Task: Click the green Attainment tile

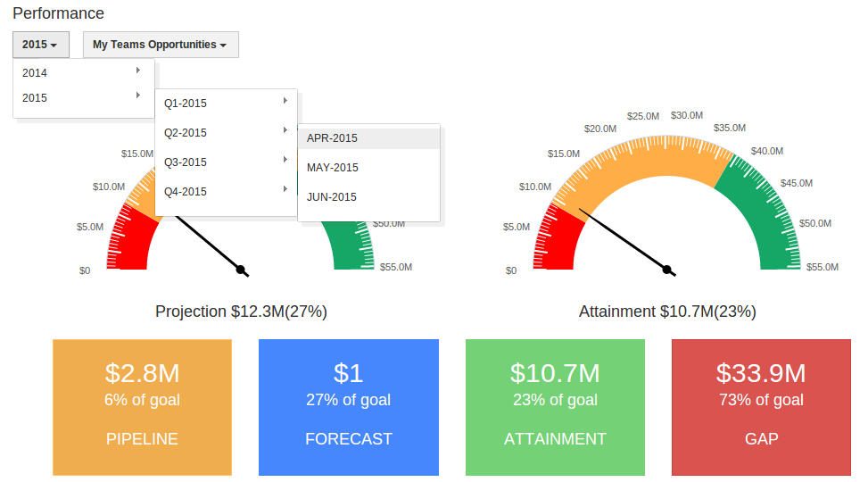Action: 555,407
